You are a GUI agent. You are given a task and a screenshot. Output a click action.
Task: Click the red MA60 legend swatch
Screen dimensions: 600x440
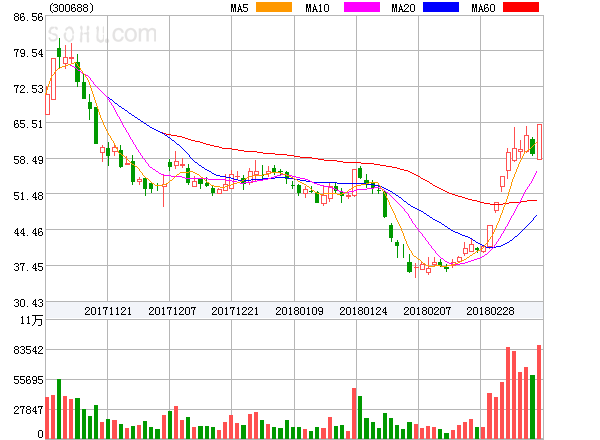click(521, 7)
